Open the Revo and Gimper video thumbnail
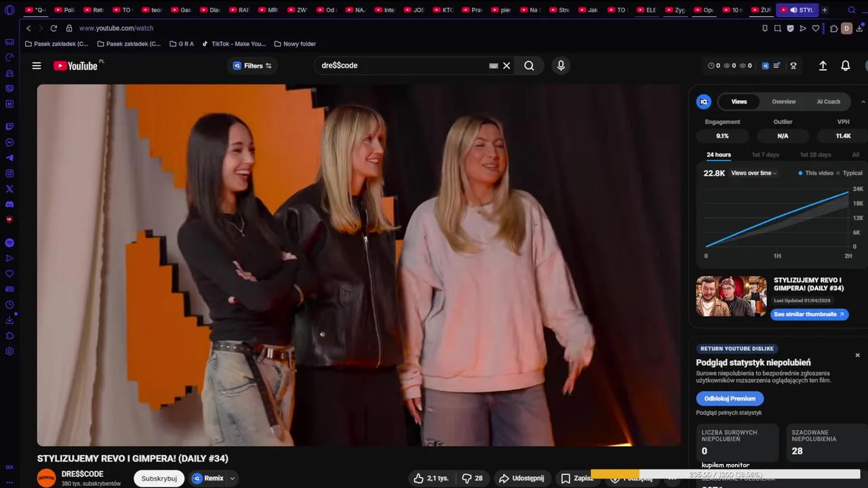Screen dimensions: 868x488 coord(731,296)
